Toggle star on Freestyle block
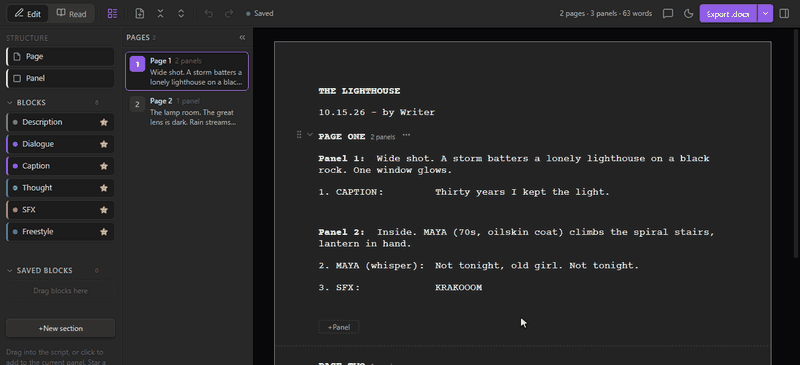Screen dimensions: 800x365 104,232
